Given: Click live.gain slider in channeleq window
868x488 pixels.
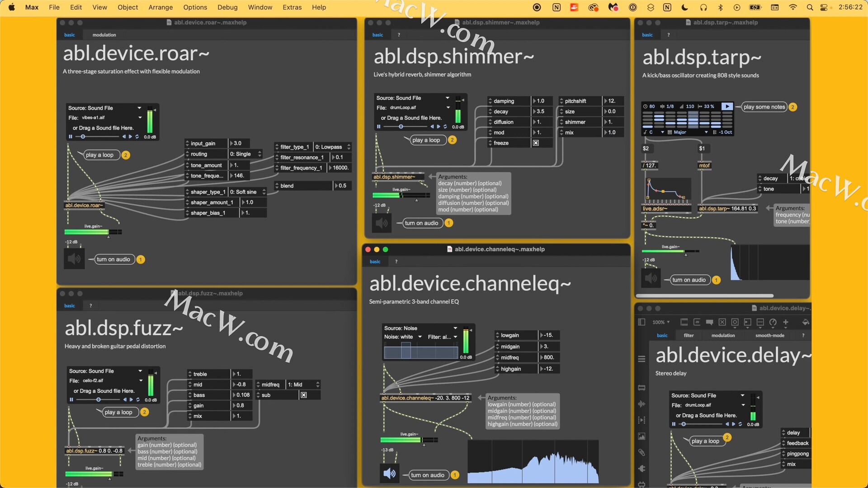Looking at the screenshot, I should click(409, 440).
